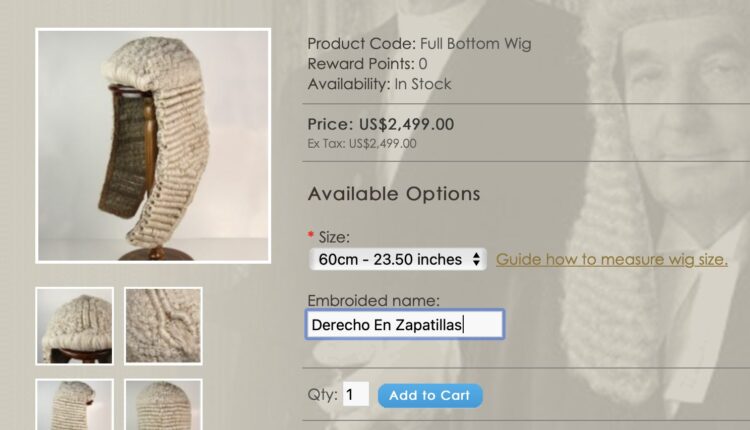View the back-view wig thumbnail in bottom row
This screenshot has height=430, width=750.
pos(163,405)
